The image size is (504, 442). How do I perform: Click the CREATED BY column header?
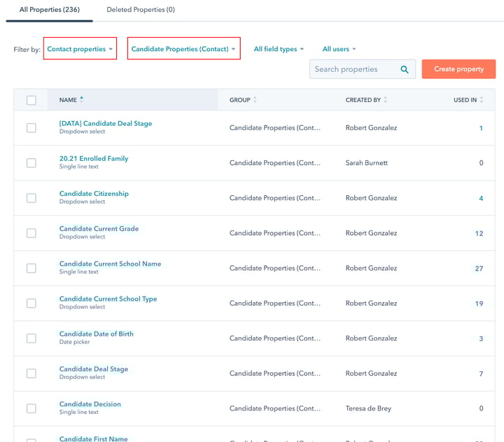coord(363,100)
